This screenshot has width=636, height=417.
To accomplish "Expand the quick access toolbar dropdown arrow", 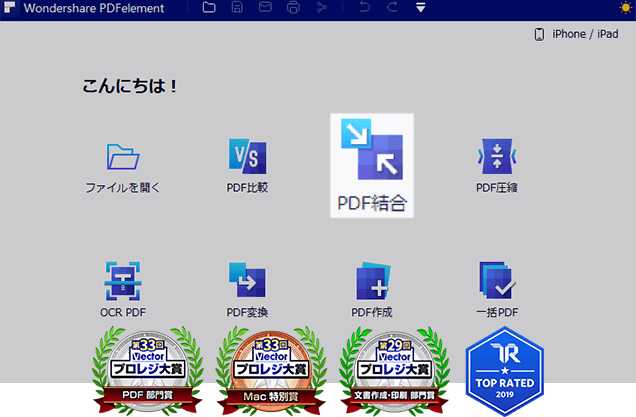I will pyautogui.click(x=421, y=8).
